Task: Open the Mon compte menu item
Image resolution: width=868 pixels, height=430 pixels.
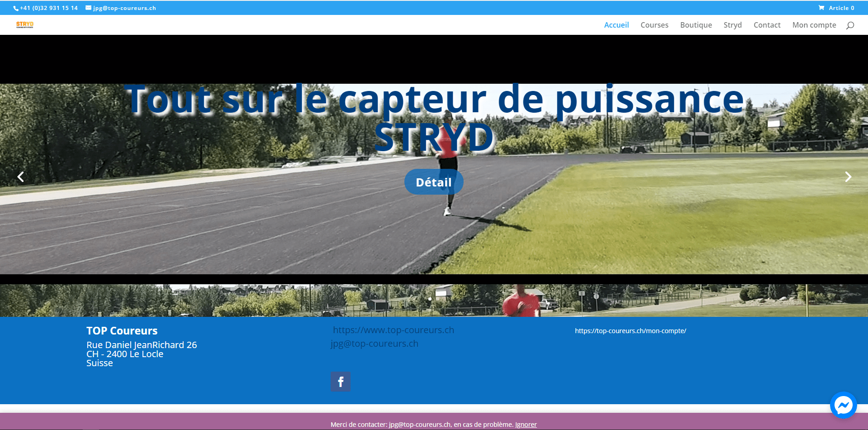Action: coord(814,25)
